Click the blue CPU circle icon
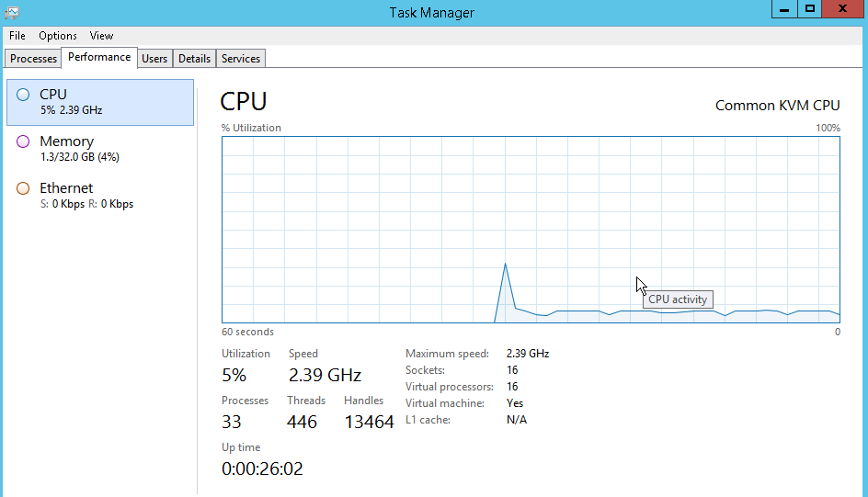 pyautogui.click(x=23, y=95)
